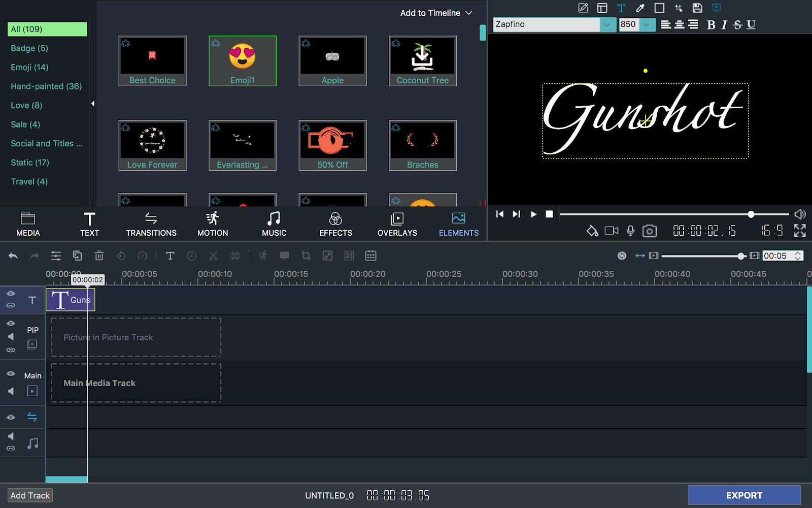Click the 00:00:02 playhead marker
This screenshot has width=812, height=508.
(88, 280)
